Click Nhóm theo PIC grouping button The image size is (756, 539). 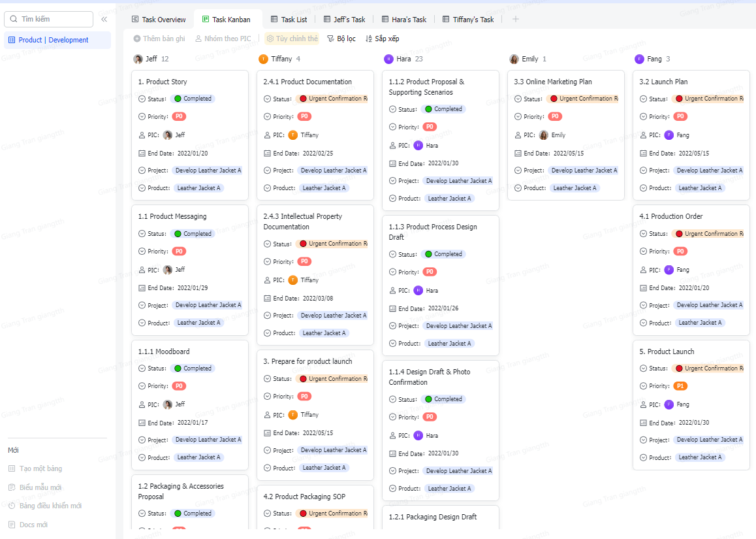223,39
